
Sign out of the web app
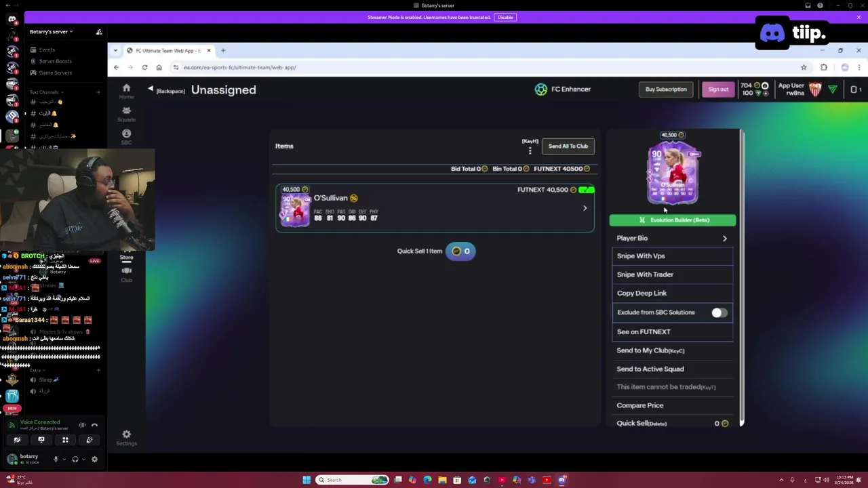[718, 89]
